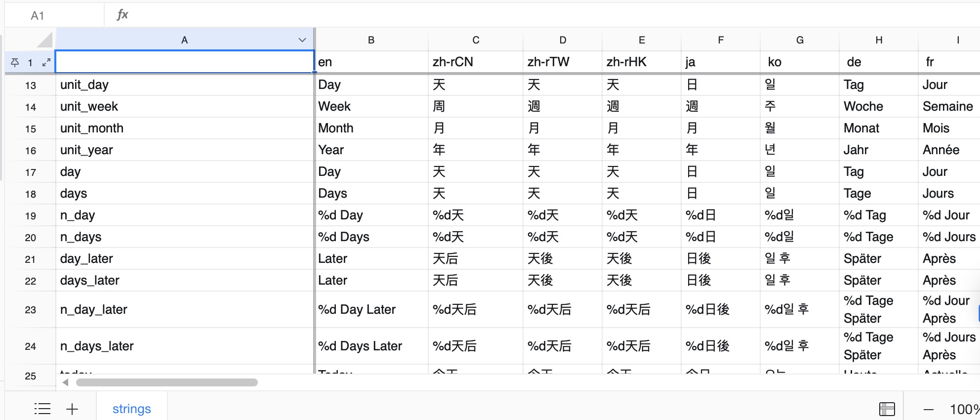Click the frozen row pin icon
Viewport: 980px width, 420px height.
tap(15, 63)
